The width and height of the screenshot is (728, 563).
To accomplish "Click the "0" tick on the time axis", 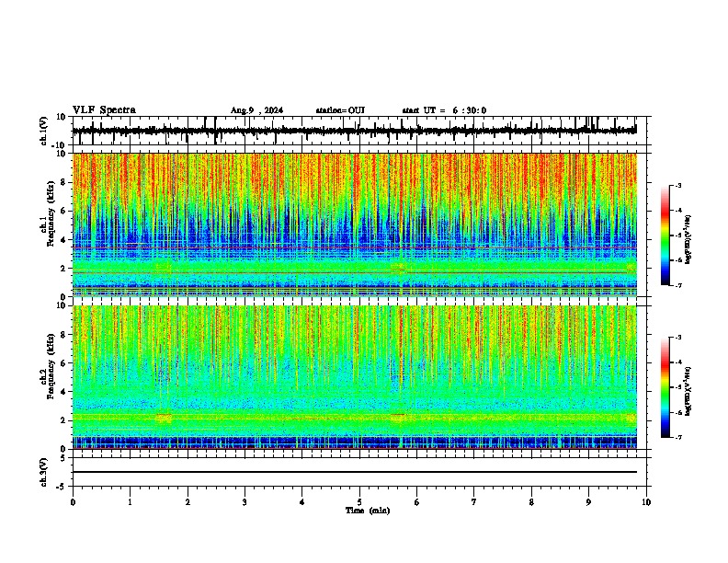I will click(73, 502).
